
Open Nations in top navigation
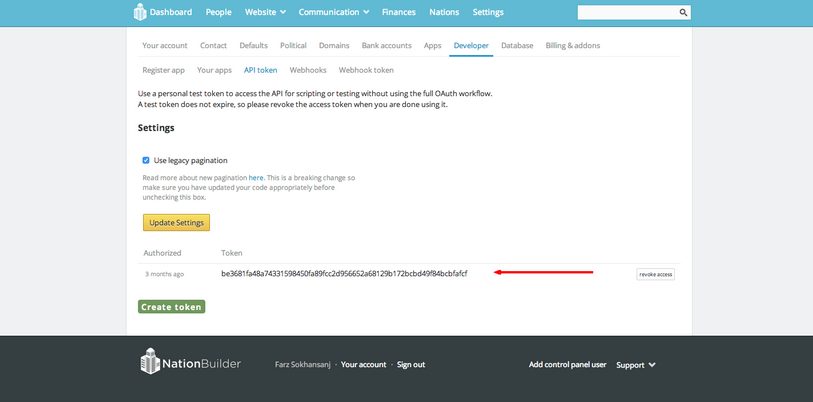[444, 12]
